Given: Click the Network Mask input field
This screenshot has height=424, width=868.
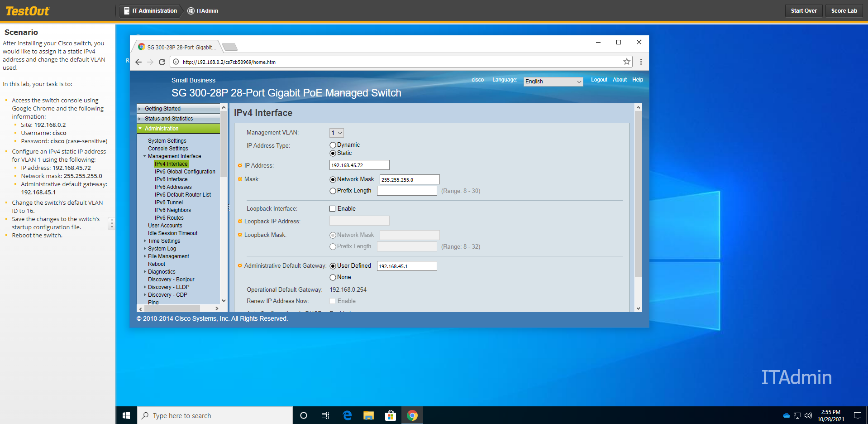Looking at the screenshot, I should click(x=410, y=180).
